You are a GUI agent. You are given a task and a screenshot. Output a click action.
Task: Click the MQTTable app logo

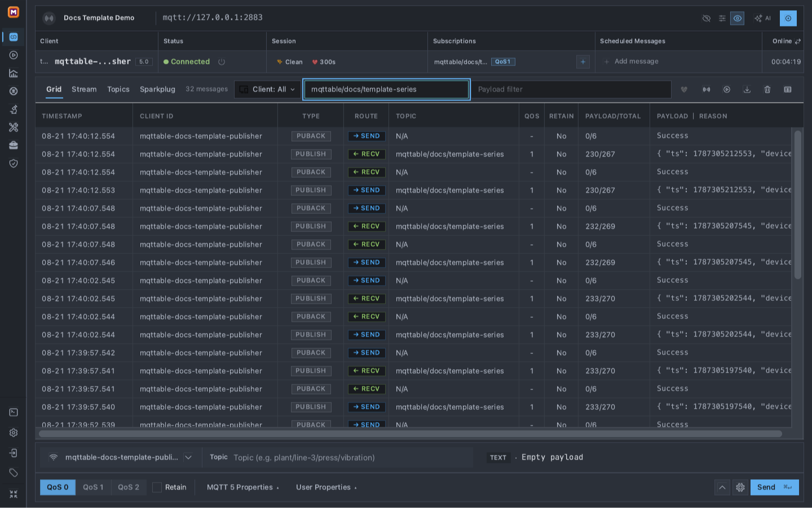coord(14,12)
